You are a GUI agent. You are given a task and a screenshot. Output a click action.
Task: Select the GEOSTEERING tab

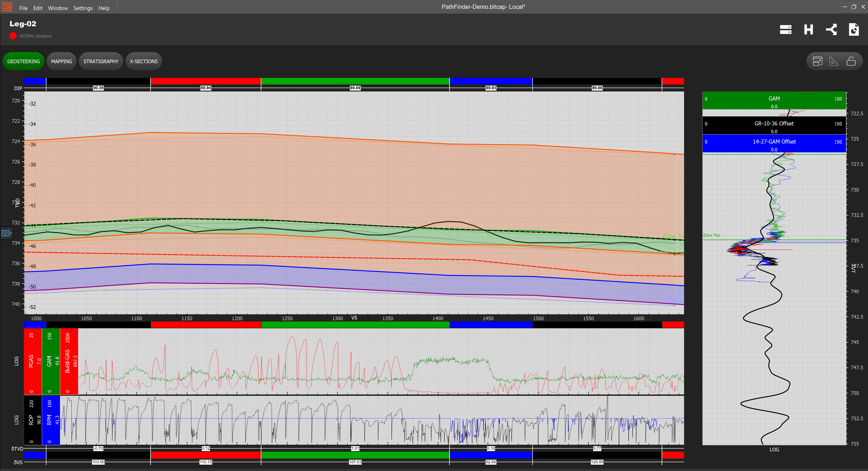coord(24,61)
